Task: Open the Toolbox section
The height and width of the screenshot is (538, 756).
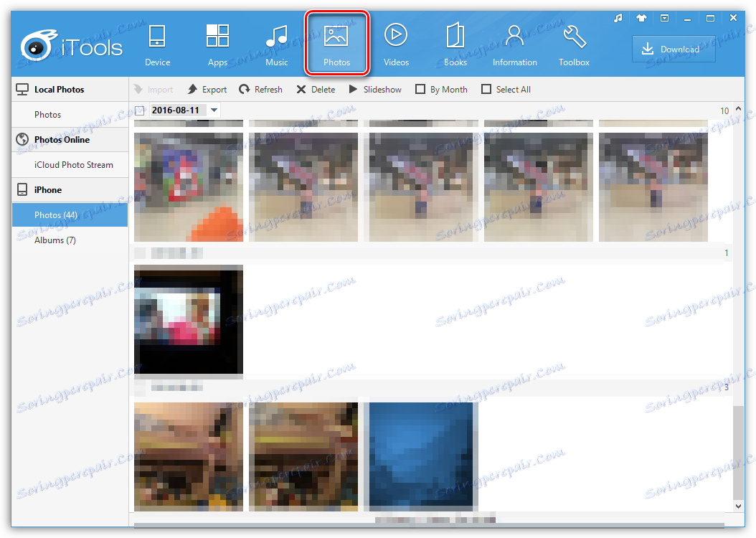Action: (574, 45)
